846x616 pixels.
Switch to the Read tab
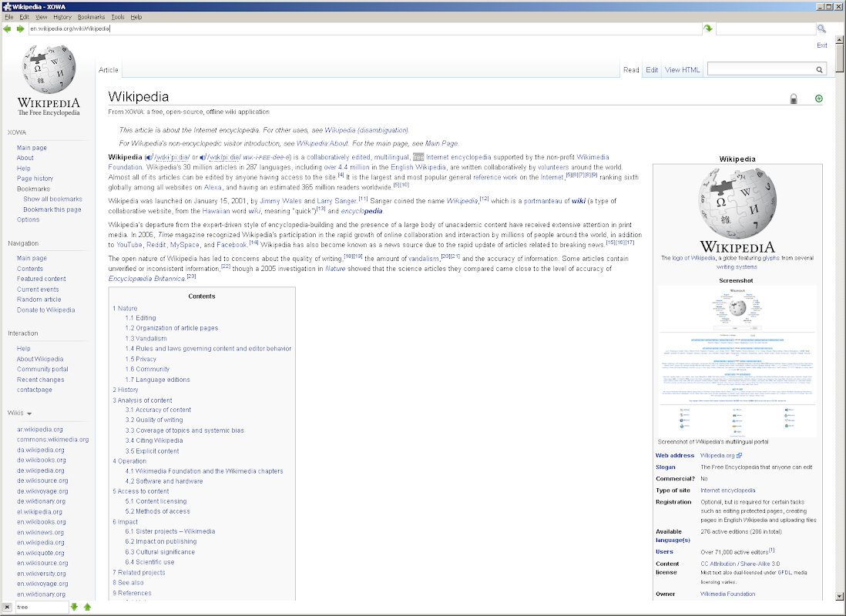click(631, 70)
